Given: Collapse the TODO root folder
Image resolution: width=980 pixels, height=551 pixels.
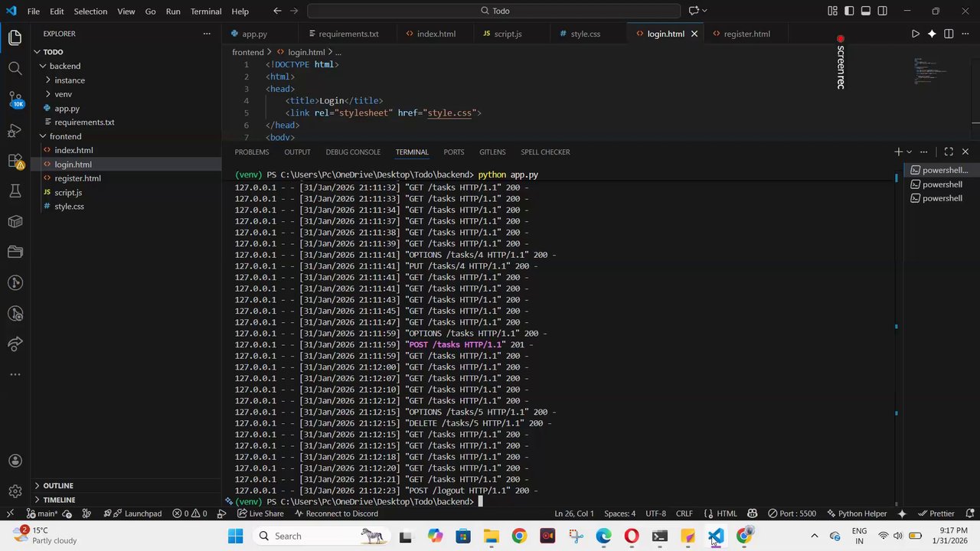Looking at the screenshot, I should tap(37, 52).
